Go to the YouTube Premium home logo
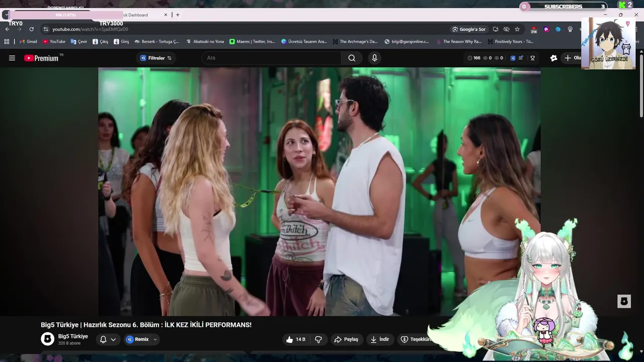This screenshot has height=362, width=644. pyautogui.click(x=42, y=58)
